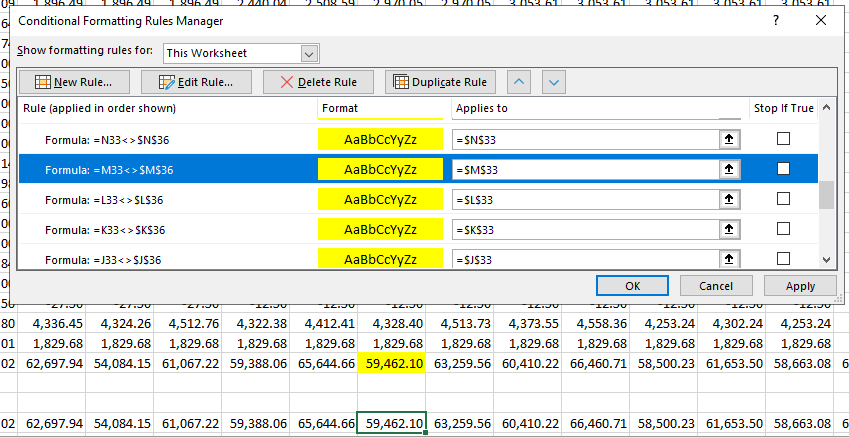Collapse range selector for =$N$33
This screenshot has height=438, width=849.
pyautogui.click(x=729, y=140)
